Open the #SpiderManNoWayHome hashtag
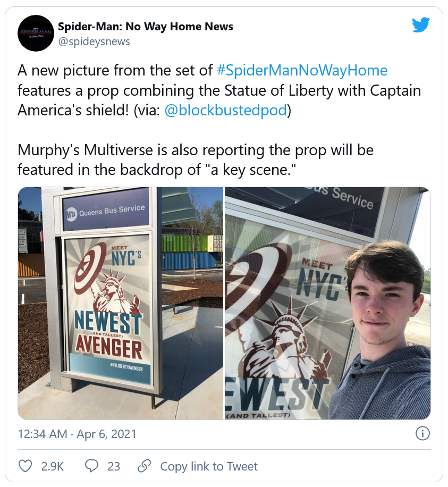Viewport: 448px width, 487px height. click(302, 70)
